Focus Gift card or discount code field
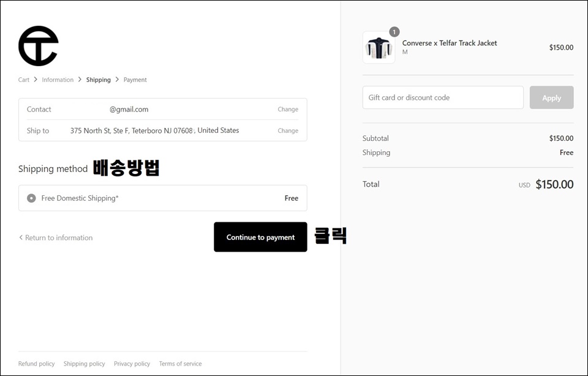The height and width of the screenshot is (376, 588). click(443, 97)
